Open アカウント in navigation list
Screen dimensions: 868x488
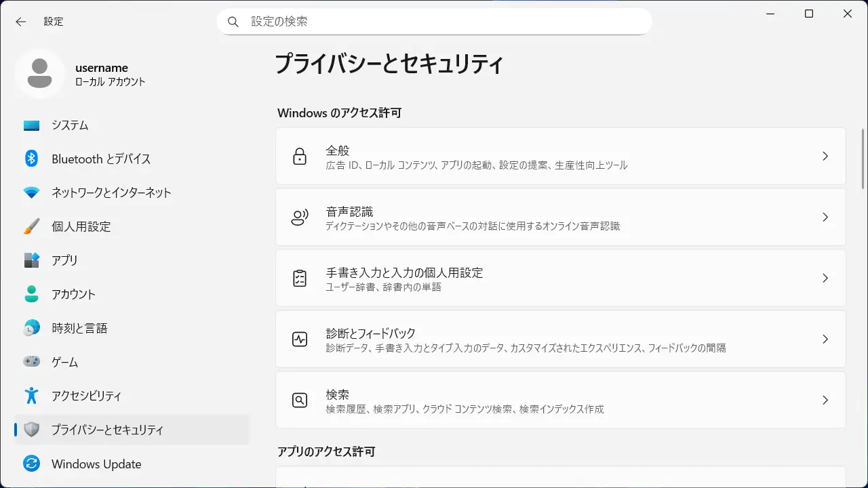click(x=73, y=294)
